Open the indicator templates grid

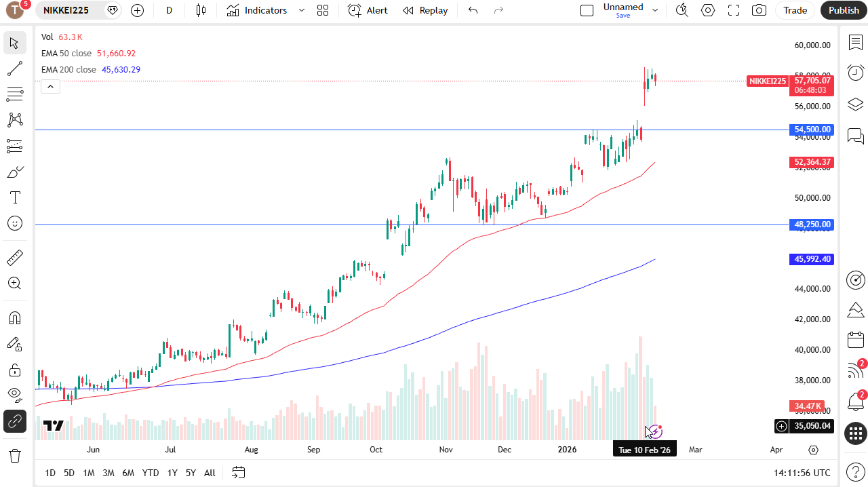[x=323, y=10]
